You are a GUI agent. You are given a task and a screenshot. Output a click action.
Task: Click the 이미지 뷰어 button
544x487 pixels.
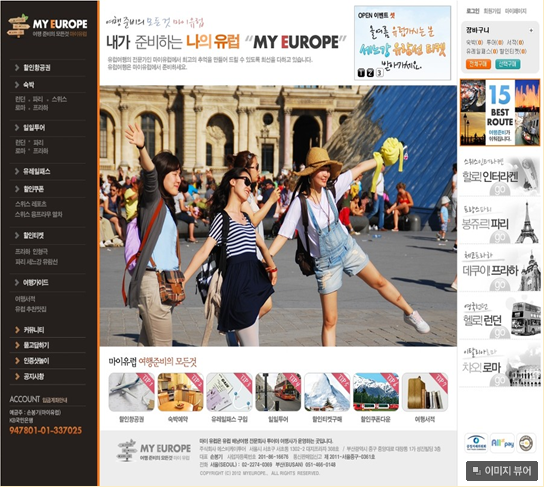coord(502,471)
